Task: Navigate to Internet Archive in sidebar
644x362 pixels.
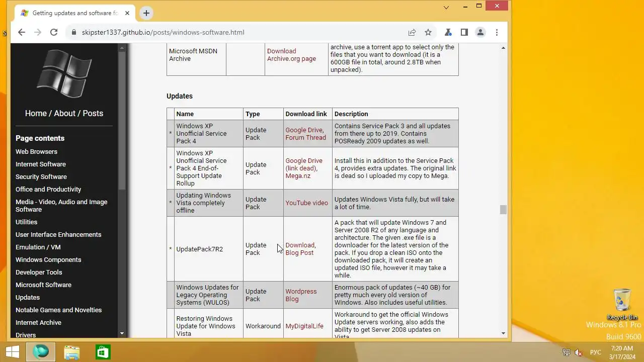Action: pyautogui.click(x=38, y=322)
